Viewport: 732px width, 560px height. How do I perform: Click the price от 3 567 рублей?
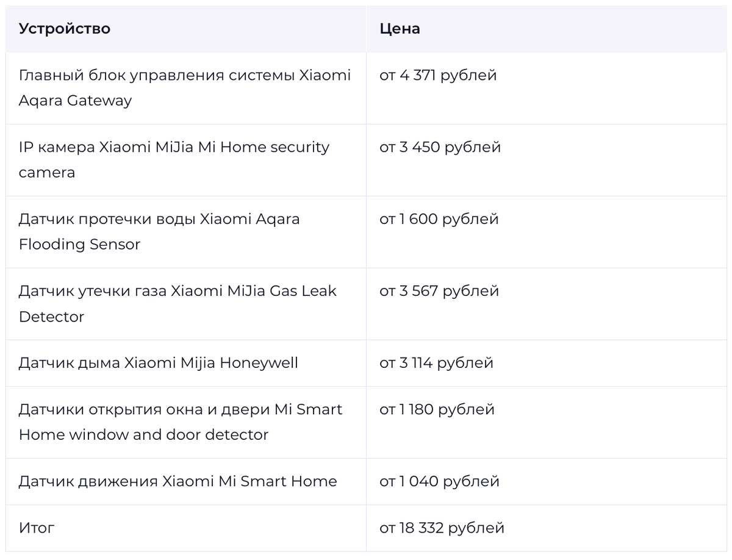point(439,291)
